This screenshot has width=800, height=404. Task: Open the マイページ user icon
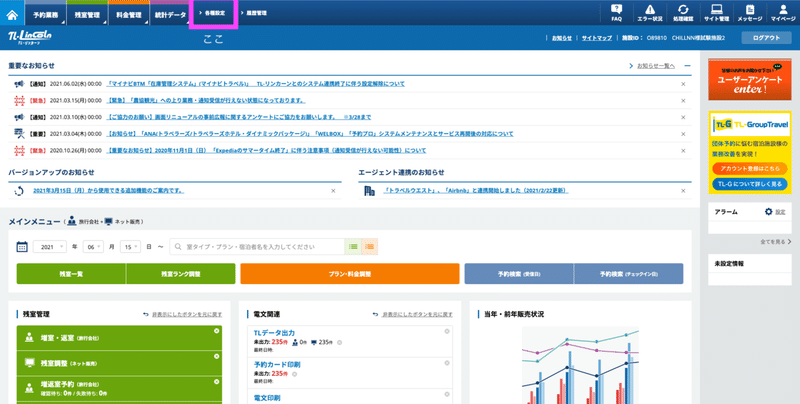point(782,13)
